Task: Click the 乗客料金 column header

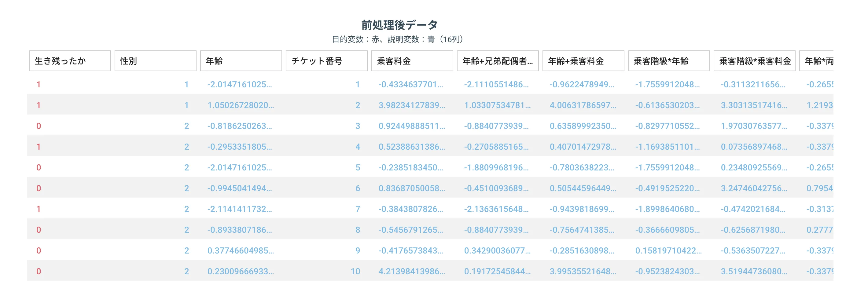Action: [x=412, y=61]
